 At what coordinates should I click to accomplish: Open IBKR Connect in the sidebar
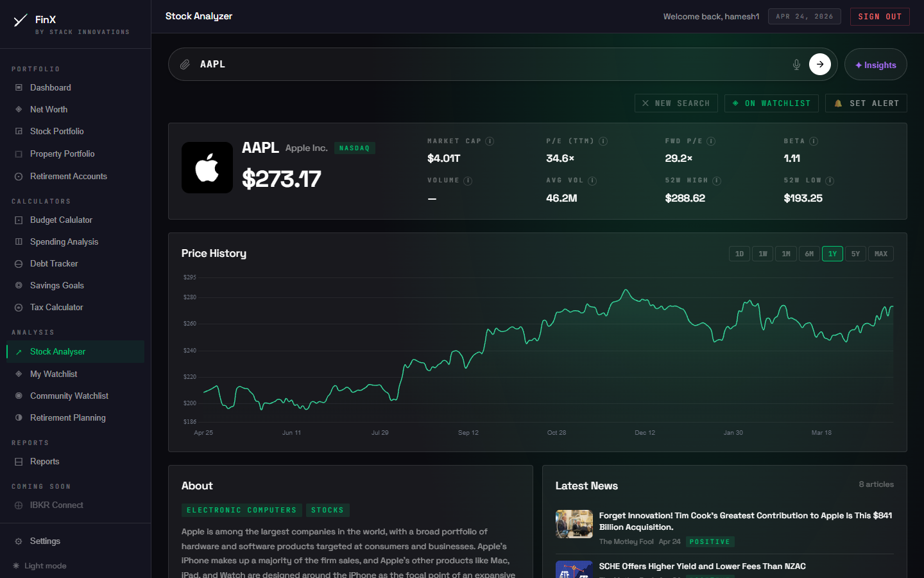(x=76, y=505)
